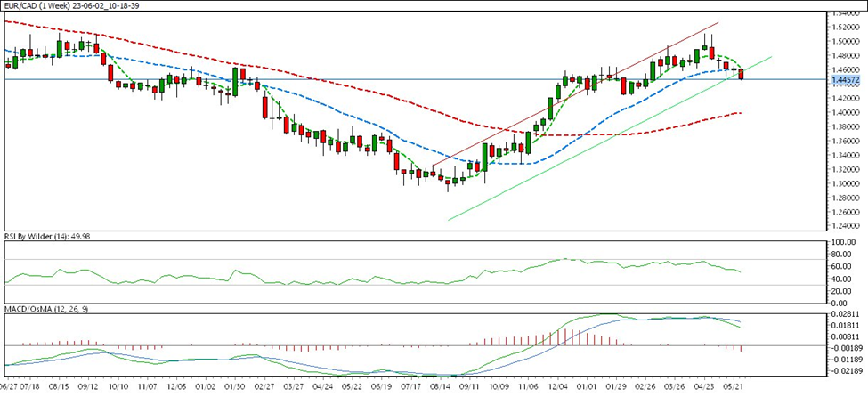Select the 01/30 date axis label
This screenshot has width=868, height=405.
(x=235, y=385)
